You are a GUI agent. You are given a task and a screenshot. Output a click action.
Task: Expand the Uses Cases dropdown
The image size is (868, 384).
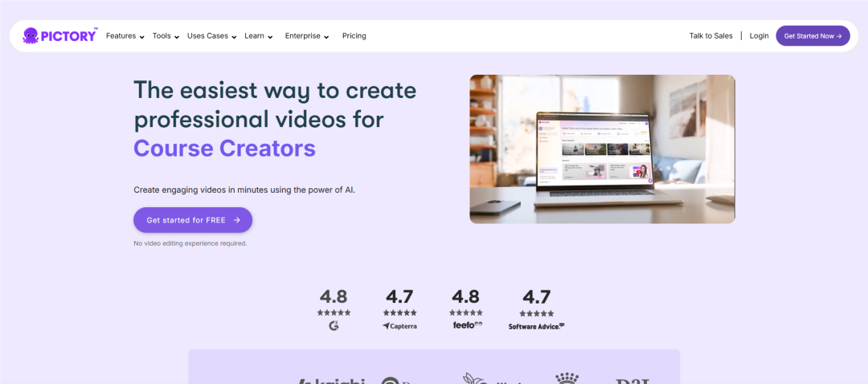(x=212, y=36)
